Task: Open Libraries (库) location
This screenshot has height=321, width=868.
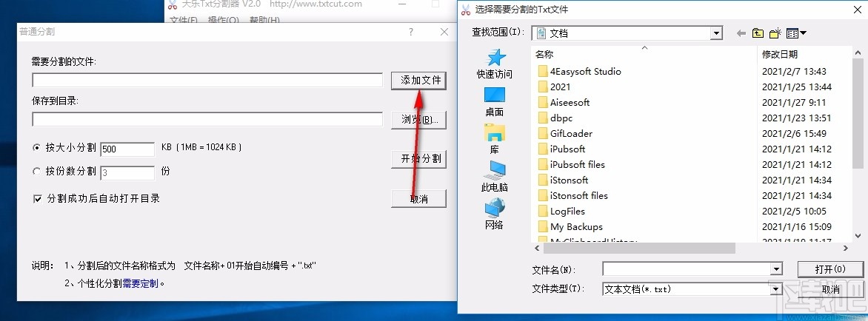Action: [x=494, y=140]
